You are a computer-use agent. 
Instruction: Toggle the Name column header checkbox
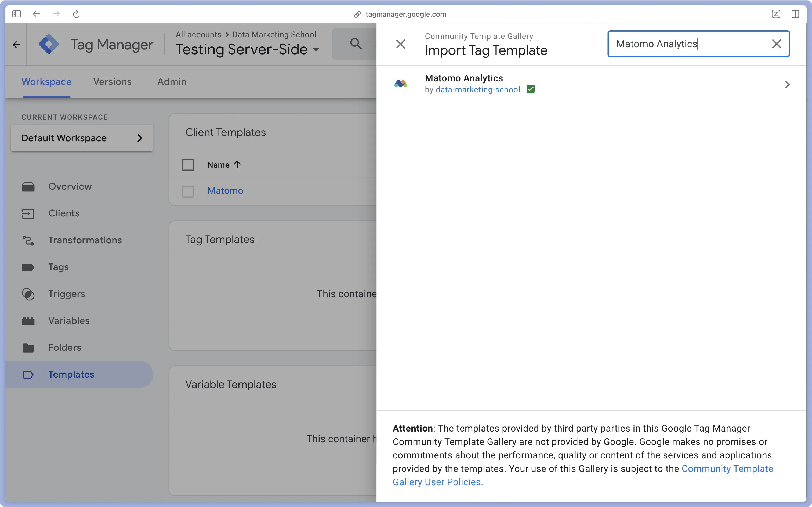[x=187, y=164]
